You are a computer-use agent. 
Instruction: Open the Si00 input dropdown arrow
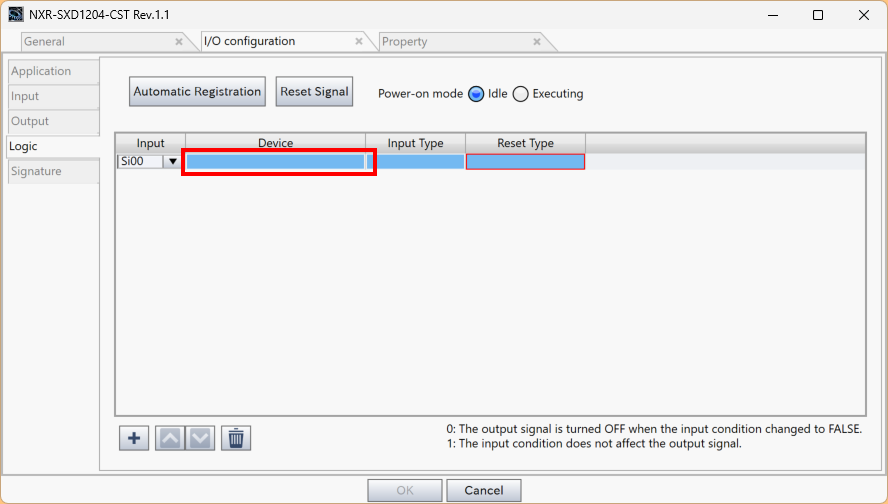point(173,161)
